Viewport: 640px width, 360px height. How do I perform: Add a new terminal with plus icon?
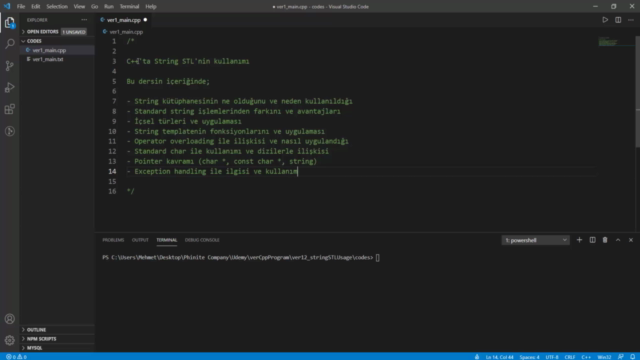[x=579, y=240]
